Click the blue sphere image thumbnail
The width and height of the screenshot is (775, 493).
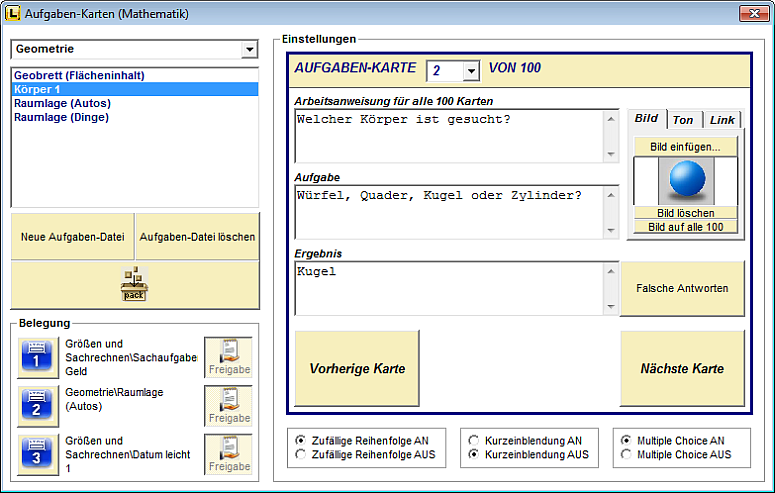(685, 181)
